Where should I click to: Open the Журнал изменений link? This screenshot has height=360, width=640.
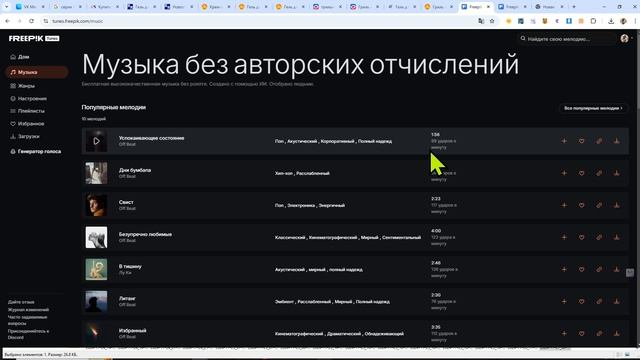coord(28,310)
